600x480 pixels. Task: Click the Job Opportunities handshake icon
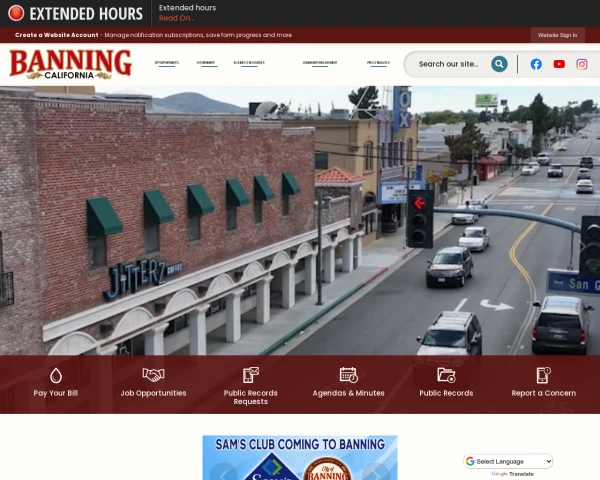pos(153,375)
